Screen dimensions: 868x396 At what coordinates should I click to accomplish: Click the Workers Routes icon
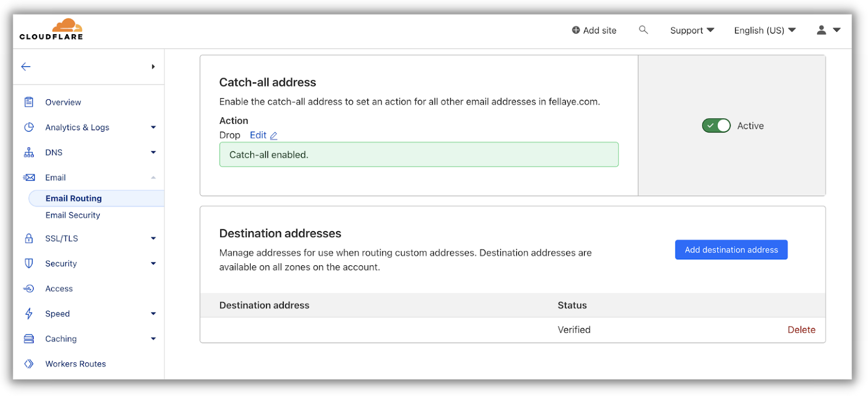[29, 364]
